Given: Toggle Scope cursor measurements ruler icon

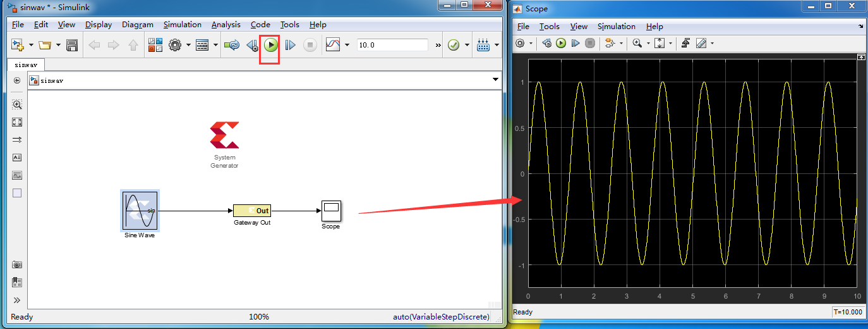Looking at the screenshot, I should [701, 43].
